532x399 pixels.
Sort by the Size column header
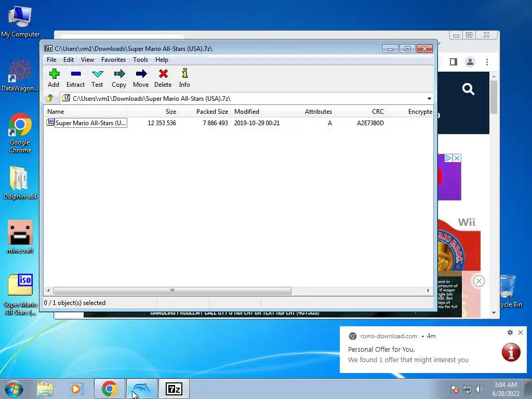[153, 112]
